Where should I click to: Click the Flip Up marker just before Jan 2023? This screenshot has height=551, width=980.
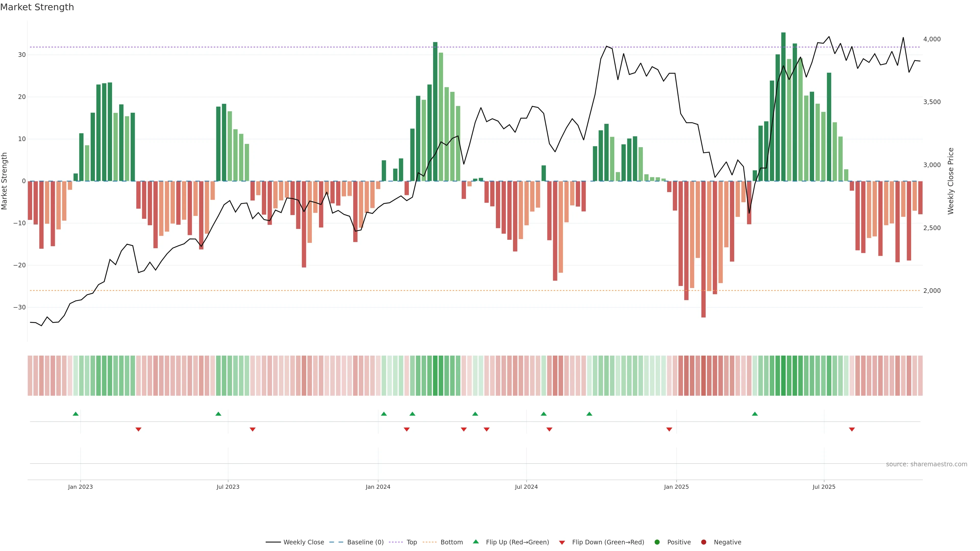[x=76, y=414]
